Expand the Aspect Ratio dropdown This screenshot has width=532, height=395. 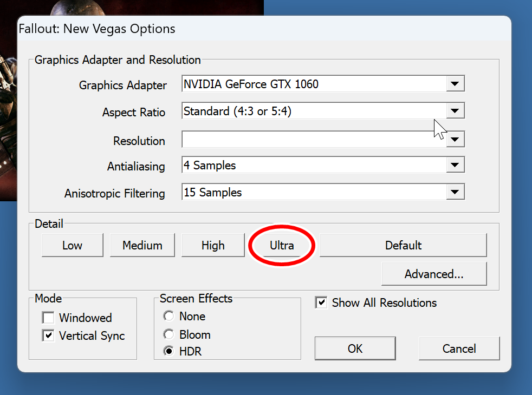[455, 111]
